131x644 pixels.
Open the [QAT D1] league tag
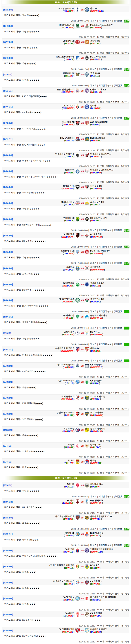(x=8, y=42)
